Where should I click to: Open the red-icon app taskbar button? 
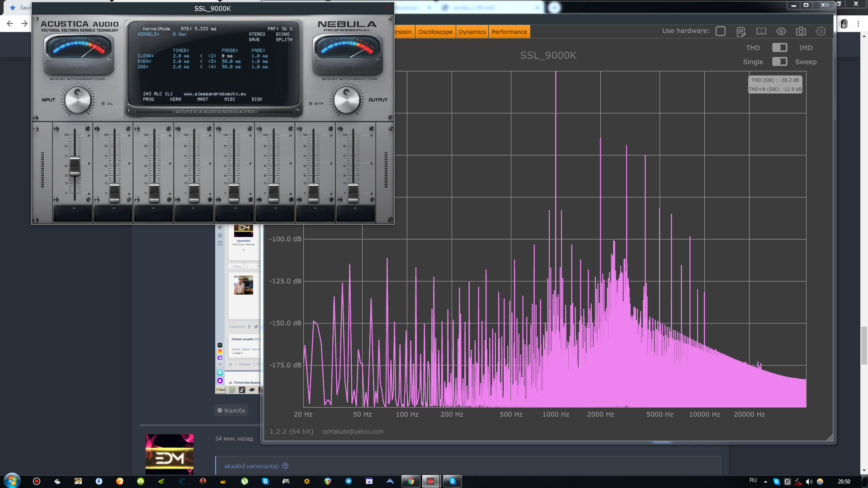[430, 481]
